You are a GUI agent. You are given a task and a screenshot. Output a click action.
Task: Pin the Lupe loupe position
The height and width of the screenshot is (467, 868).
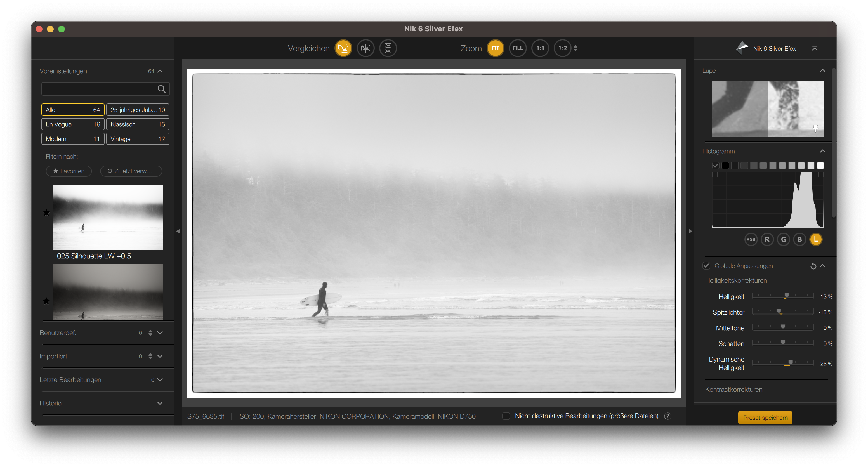[x=815, y=128]
